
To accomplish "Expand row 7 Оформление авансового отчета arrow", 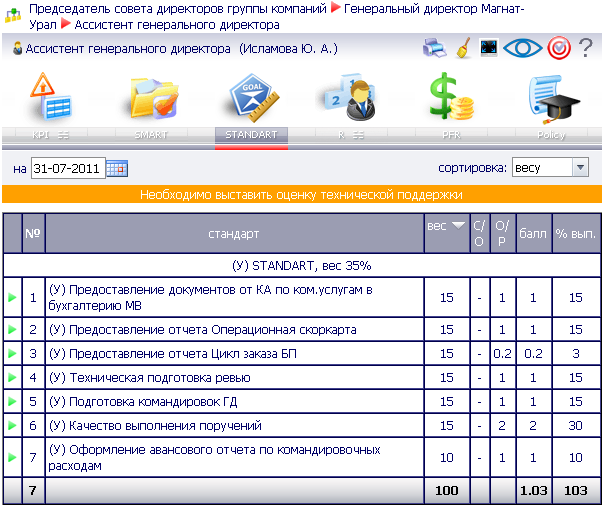I will click(x=12, y=457).
